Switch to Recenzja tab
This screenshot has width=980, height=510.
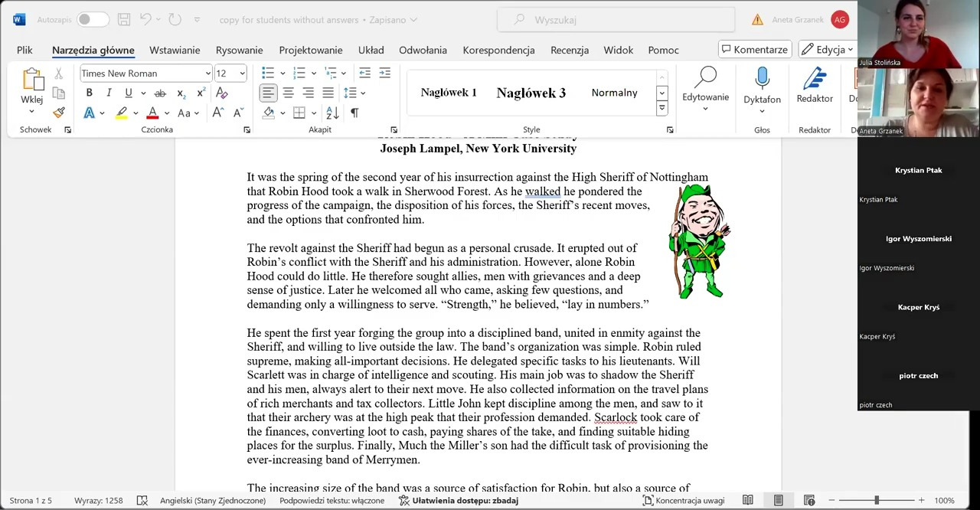pyautogui.click(x=570, y=50)
